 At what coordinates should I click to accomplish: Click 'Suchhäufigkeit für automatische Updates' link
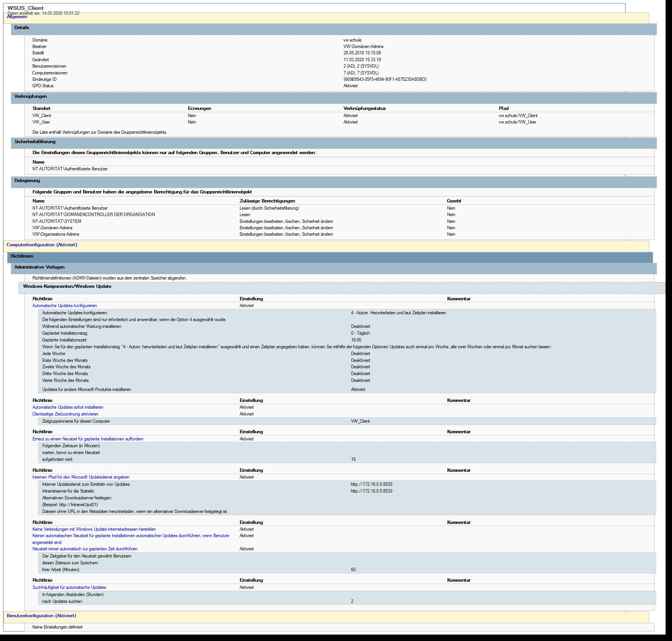coord(69,587)
